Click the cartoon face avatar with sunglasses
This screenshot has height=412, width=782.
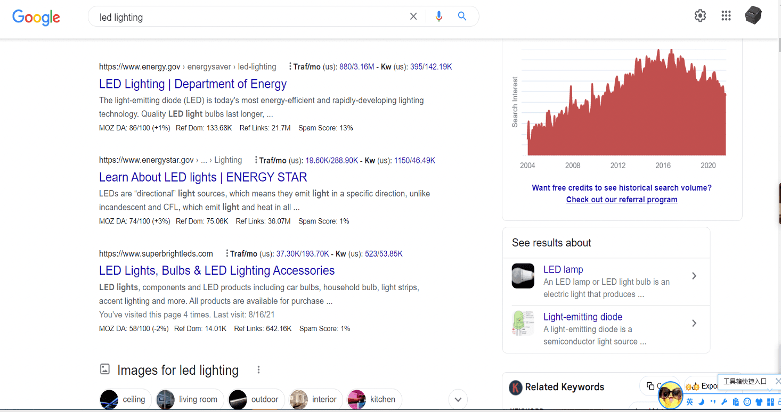click(x=670, y=395)
